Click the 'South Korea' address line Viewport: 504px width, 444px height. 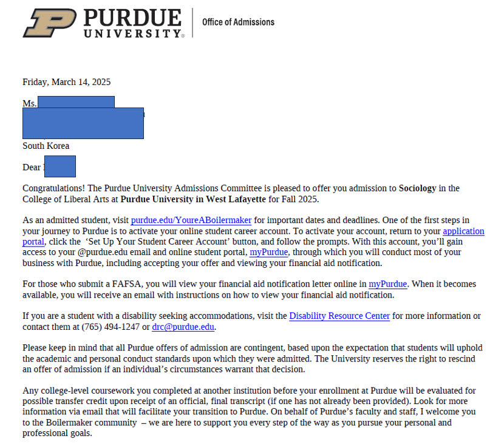(46, 146)
